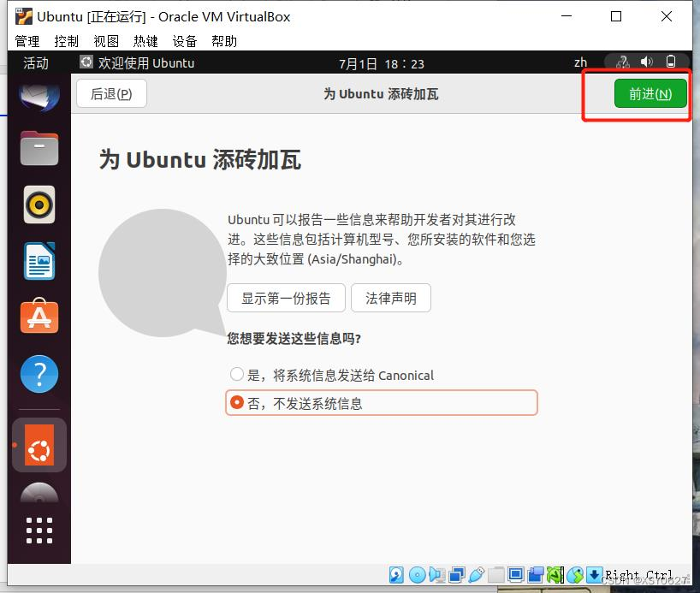700x593 pixels.
Task: Open the 欢迎使用 Ubuntu app menu
Action: pos(137,63)
